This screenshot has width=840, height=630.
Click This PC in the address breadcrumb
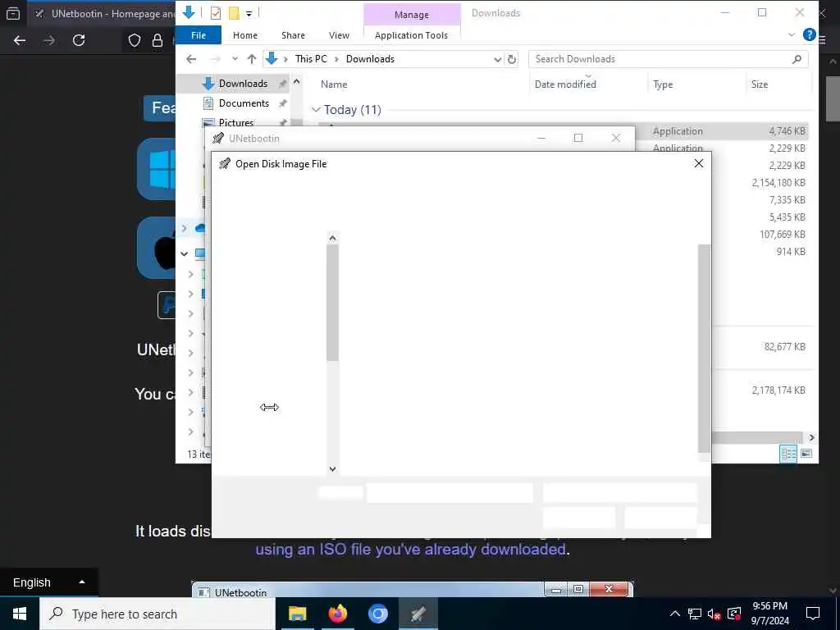point(311,59)
